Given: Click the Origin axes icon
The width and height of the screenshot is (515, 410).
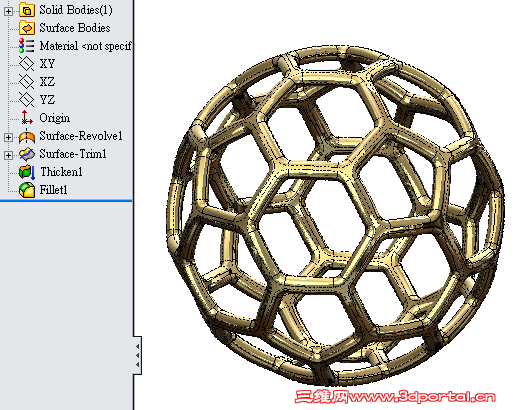Looking at the screenshot, I should (x=27, y=118).
